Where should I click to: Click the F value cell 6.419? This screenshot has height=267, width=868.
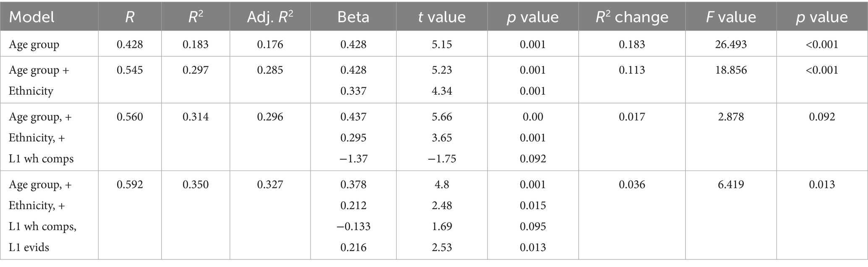[731, 184]
